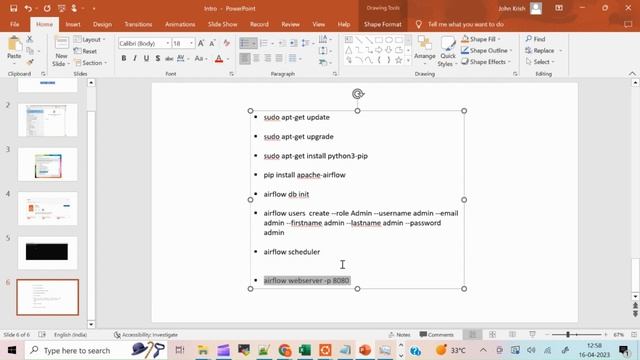Open Excel from the taskbar

coord(304,350)
